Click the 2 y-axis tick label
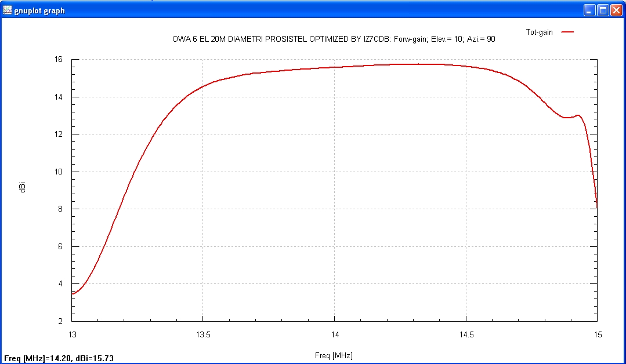This screenshot has width=626, height=364. [60, 321]
